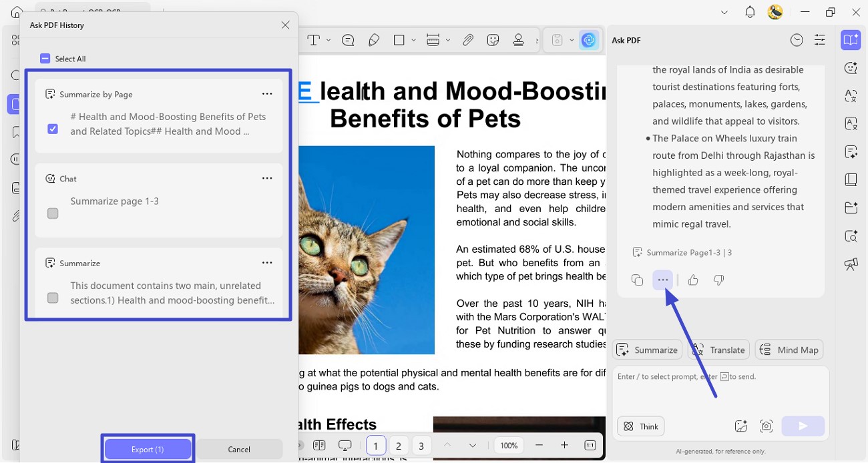Click the paperclip attachment tool

pos(468,40)
